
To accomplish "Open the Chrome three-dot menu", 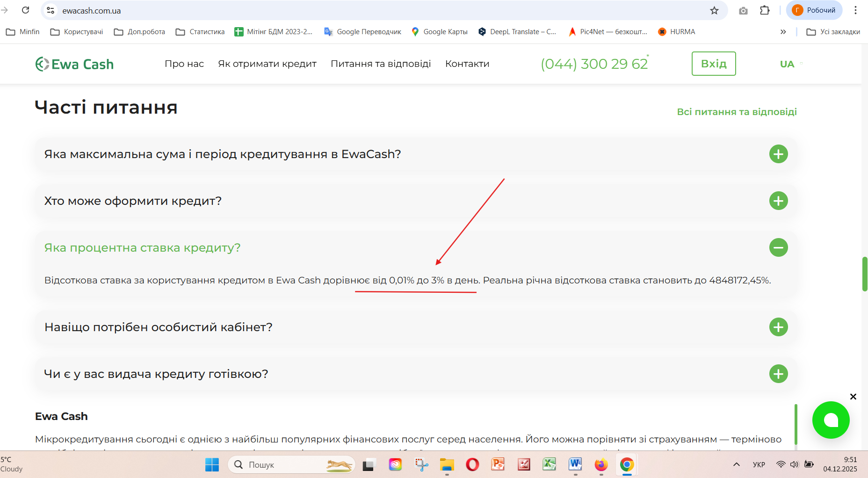I will [x=855, y=10].
